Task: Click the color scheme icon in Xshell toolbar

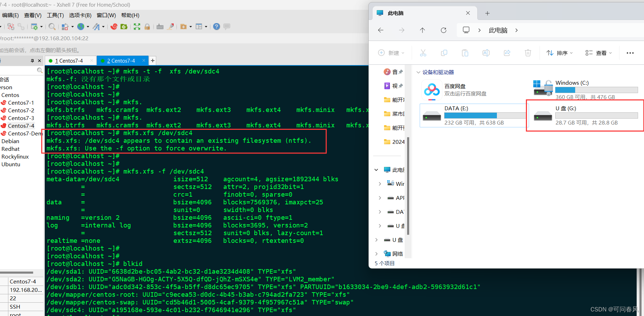Action: [65, 27]
